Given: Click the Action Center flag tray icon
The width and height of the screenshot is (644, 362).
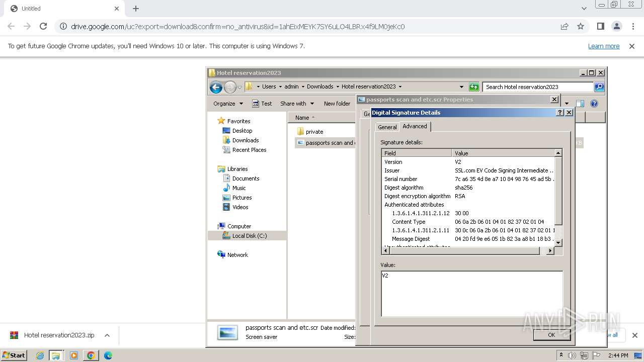Looking at the screenshot, I should click(x=596, y=355).
